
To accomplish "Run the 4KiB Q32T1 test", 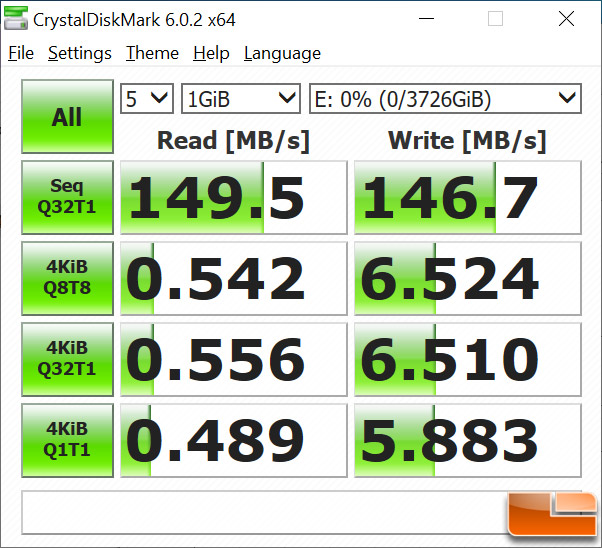I will tap(67, 359).
